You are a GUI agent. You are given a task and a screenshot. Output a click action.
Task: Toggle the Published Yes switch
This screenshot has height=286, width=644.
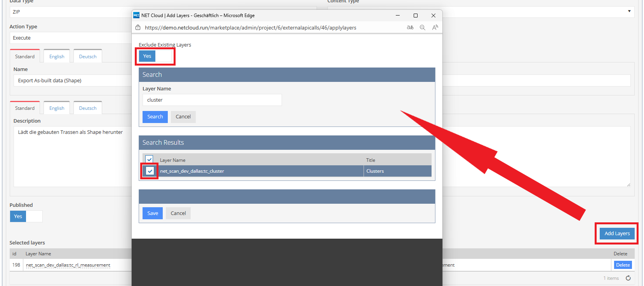point(26,216)
